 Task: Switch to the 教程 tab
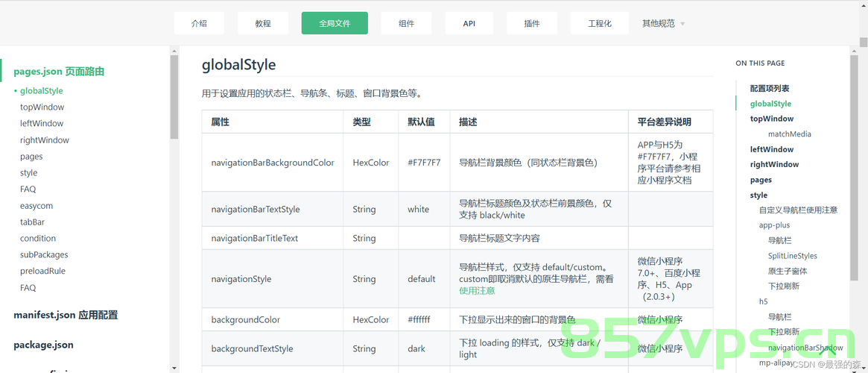pyautogui.click(x=263, y=23)
